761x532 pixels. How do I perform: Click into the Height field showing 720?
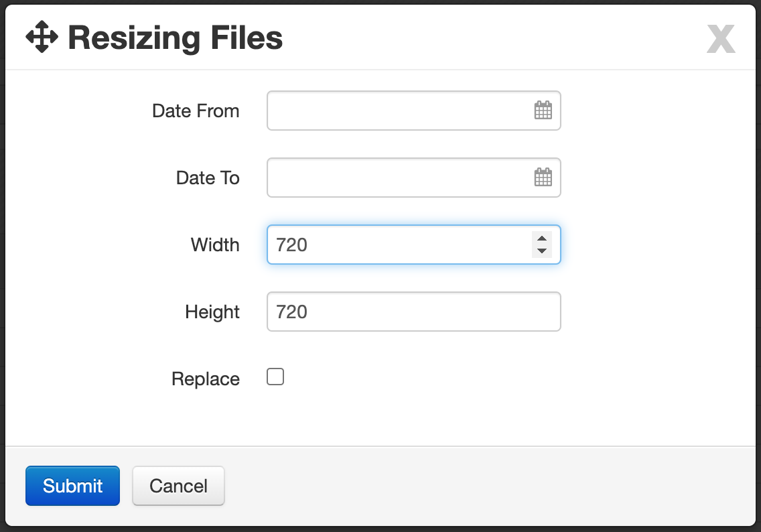(413, 312)
